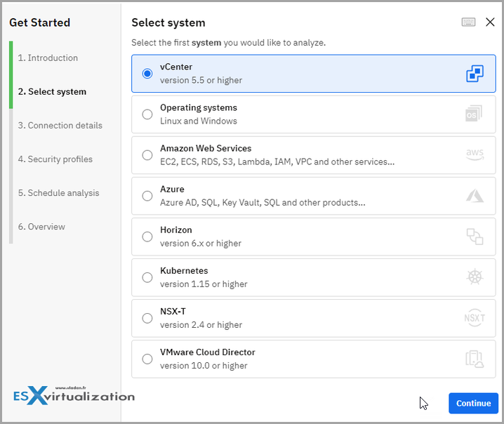Pick the VMware Cloud Director radio button

tap(147, 359)
